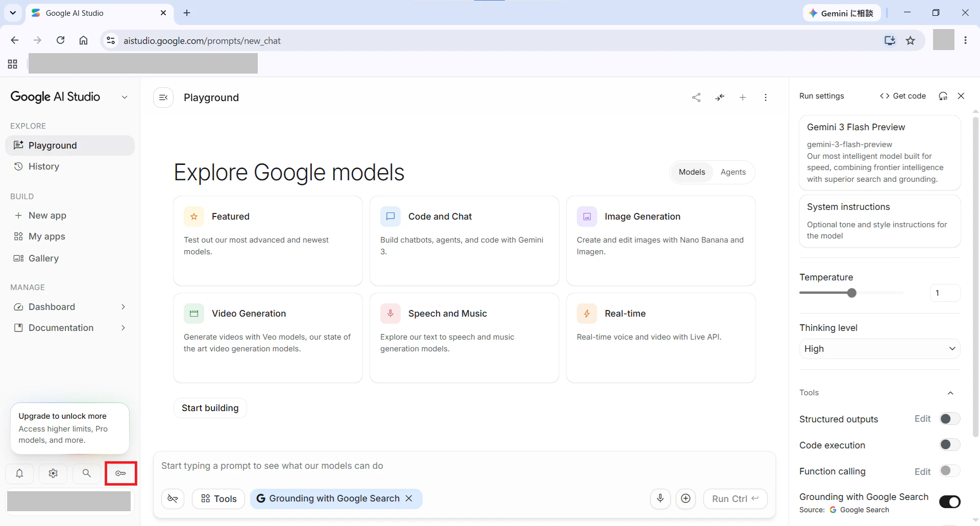Open My apps in the sidebar
Screen dimensions: 980x526
point(70,236)
